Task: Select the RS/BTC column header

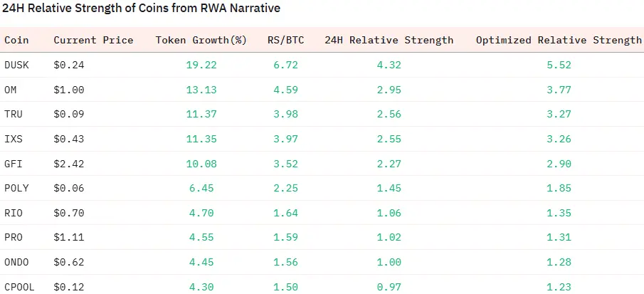Action: pyautogui.click(x=285, y=40)
